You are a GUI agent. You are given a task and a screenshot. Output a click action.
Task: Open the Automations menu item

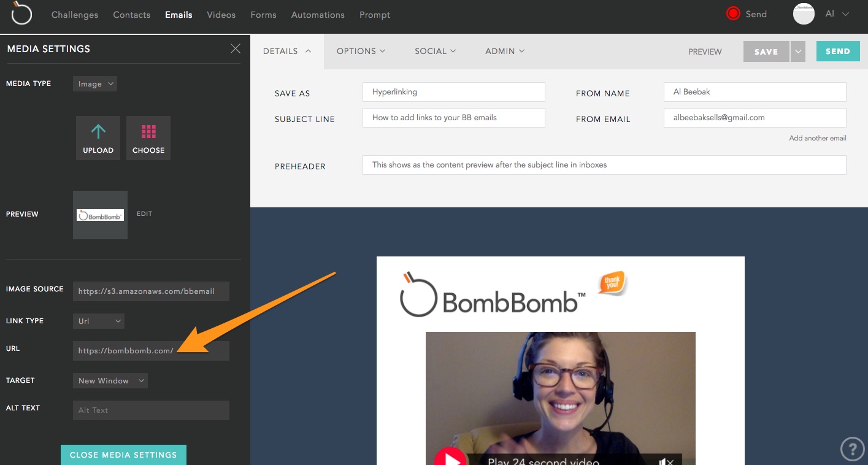[x=318, y=15]
